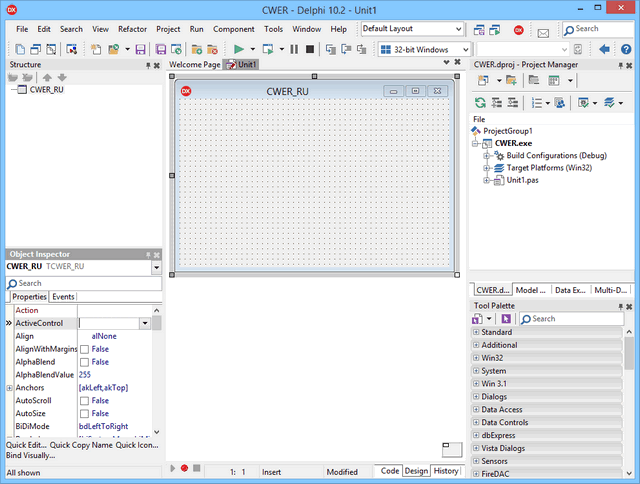Click the Program Reset stop icon
640x484 pixels.
click(312, 49)
